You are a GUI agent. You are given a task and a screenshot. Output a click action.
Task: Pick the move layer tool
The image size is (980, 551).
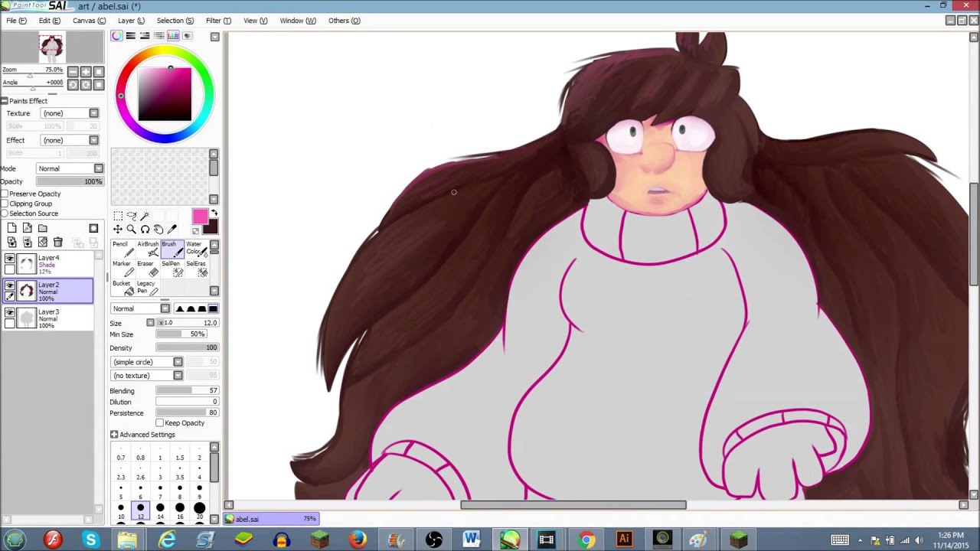coord(118,230)
